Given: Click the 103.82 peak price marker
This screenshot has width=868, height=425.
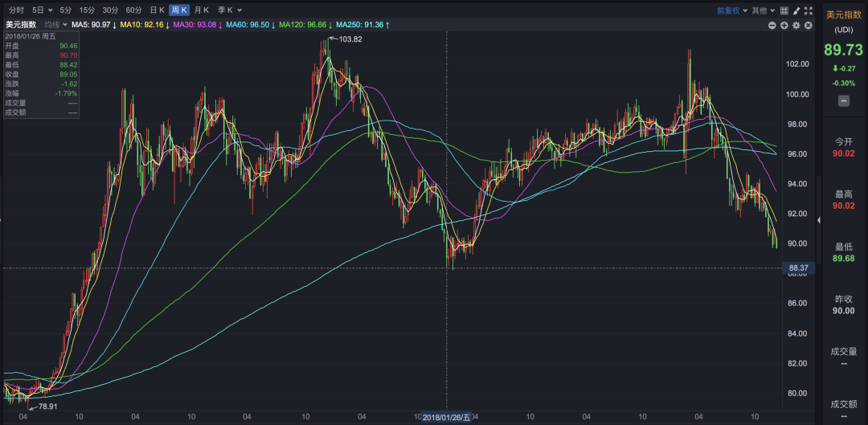Looking at the screenshot, I should tap(350, 39).
